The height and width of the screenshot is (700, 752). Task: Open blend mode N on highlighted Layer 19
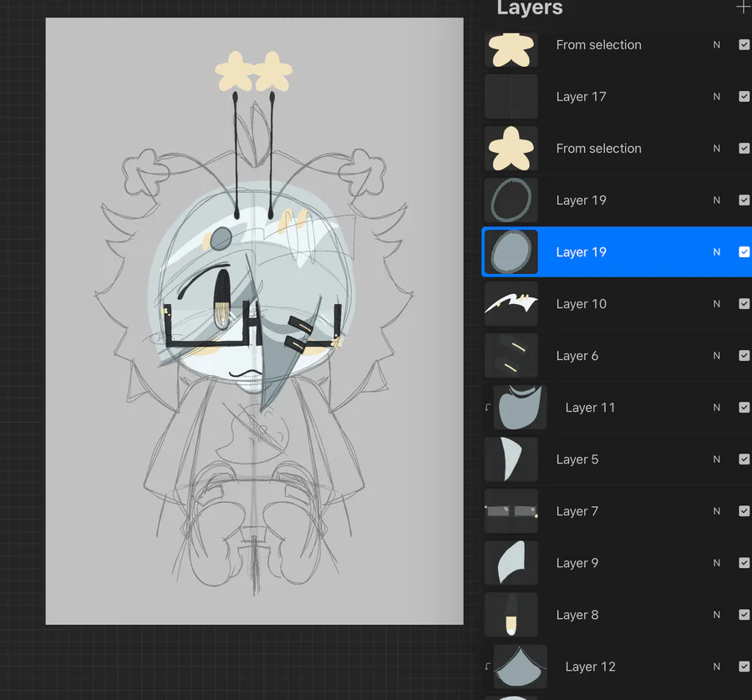(x=717, y=251)
